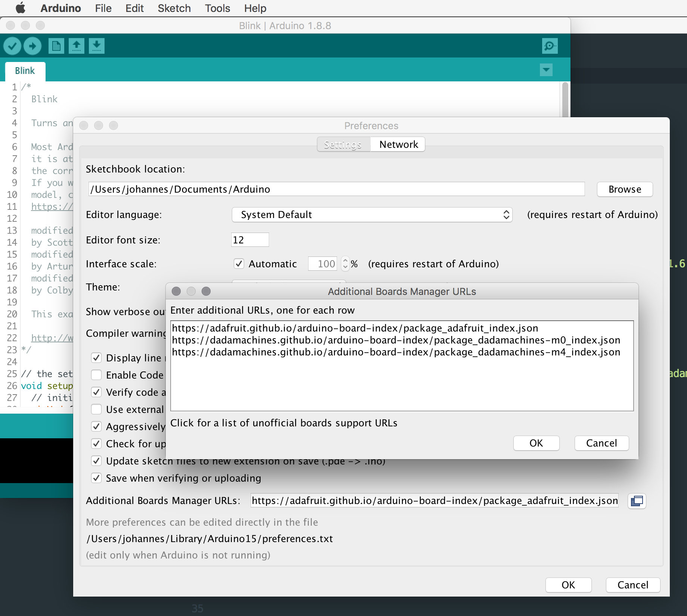Toggle Use external editor checkbox
Screen dimensions: 687x616
[96, 409]
